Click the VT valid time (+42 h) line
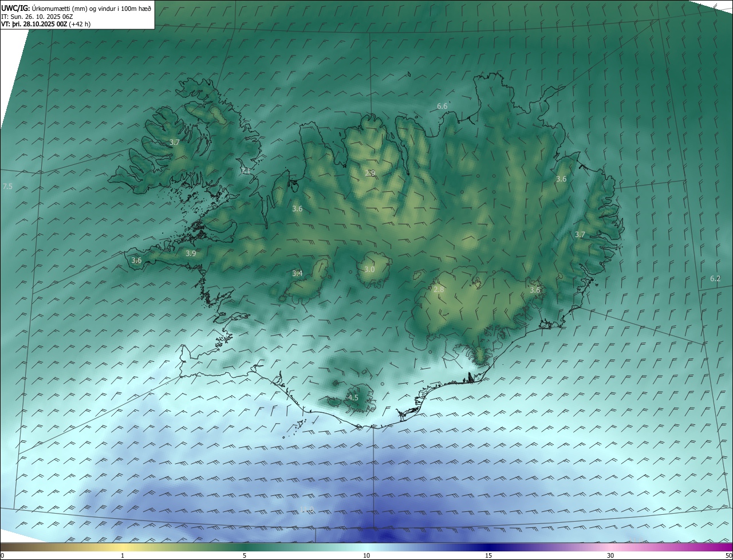Screen dimensions: 733x560 45,24
